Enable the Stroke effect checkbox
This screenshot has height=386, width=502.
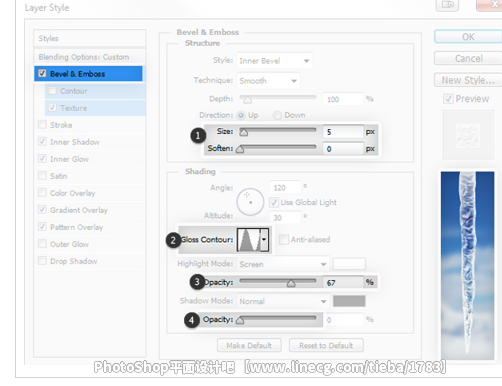pyautogui.click(x=42, y=125)
